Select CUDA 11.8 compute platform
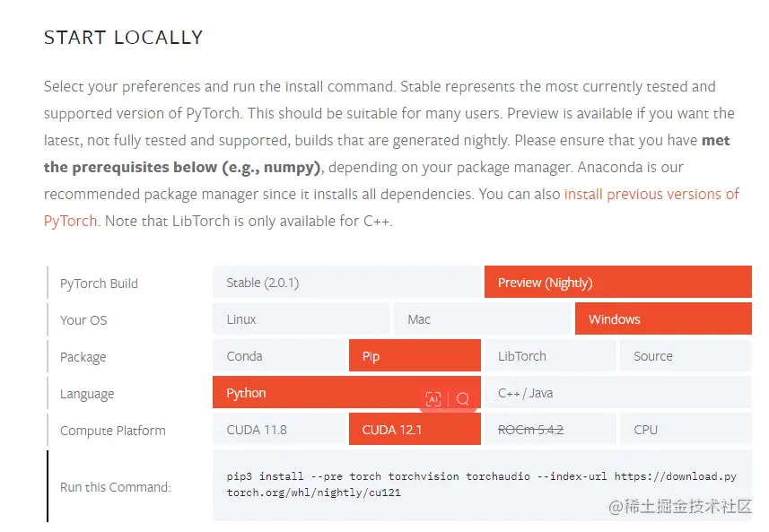Viewport: 769px width, 532px height. pos(280,430)
